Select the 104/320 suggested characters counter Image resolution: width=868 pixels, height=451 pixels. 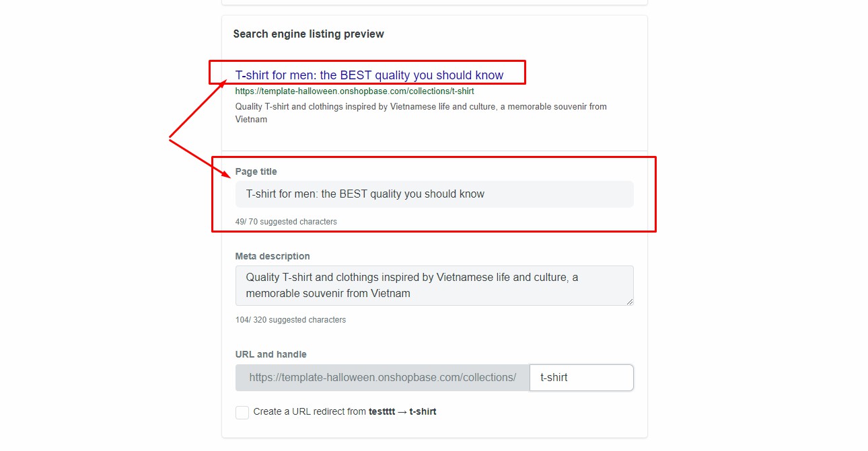[x=291, y=319]
